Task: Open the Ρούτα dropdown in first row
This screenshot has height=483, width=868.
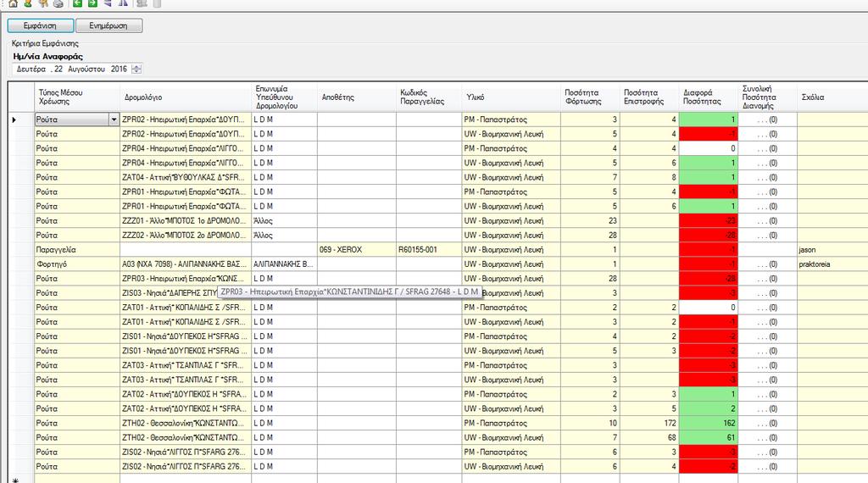Action: pyautogui.click(x=114, y=119)
